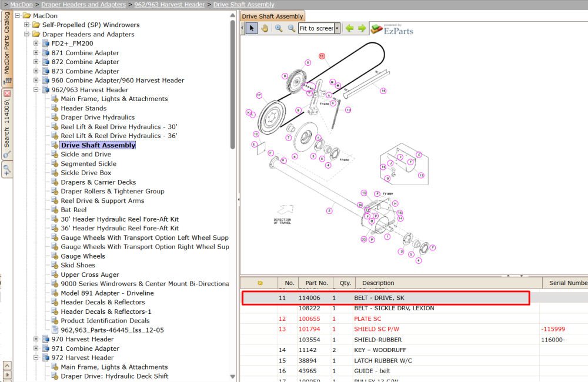This screenshot has width=588, height=382.
Task: Click callout 7 in the drive shaft diagram
Action: click(x=288, y=138)
